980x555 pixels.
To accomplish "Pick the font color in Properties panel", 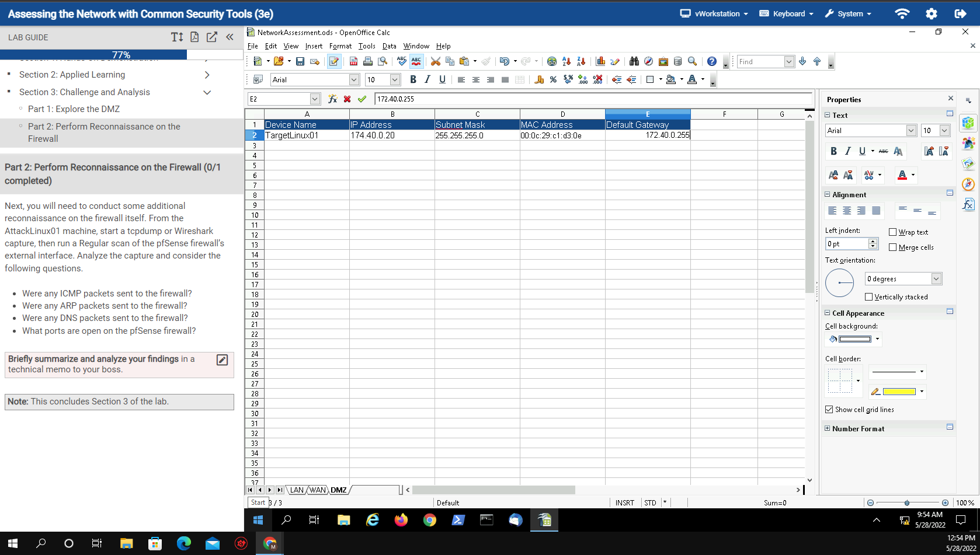I will click(x=902, y=175).
